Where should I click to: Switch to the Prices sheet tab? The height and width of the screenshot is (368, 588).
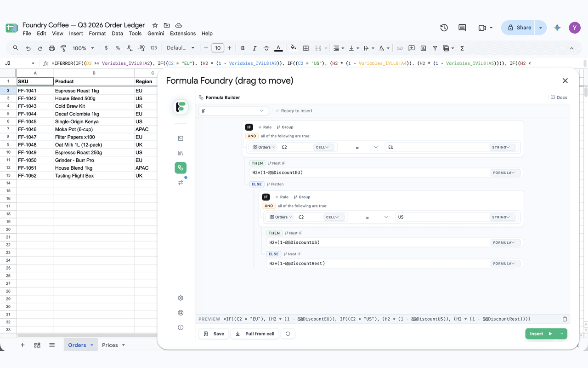113,345
